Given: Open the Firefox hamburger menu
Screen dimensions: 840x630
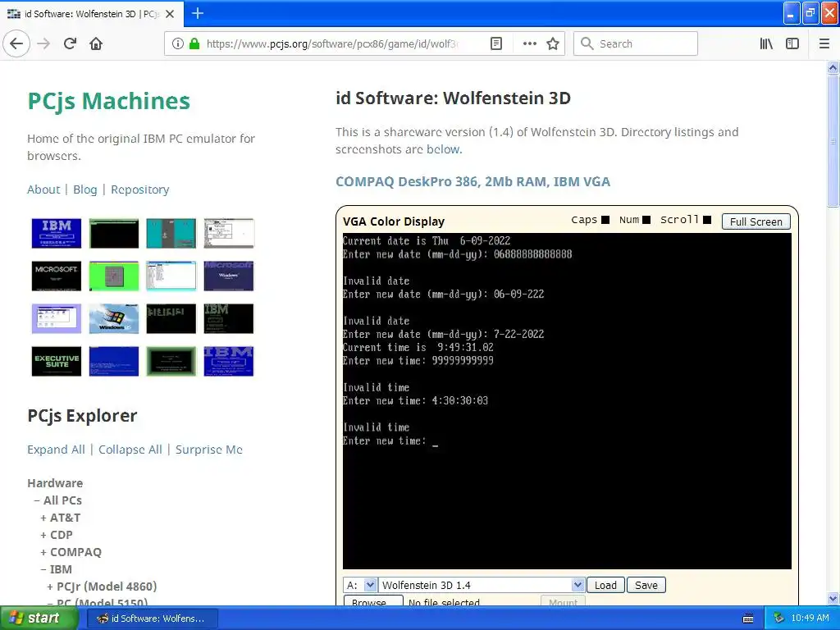Looking at the screenshot, I should click(824, 43).
